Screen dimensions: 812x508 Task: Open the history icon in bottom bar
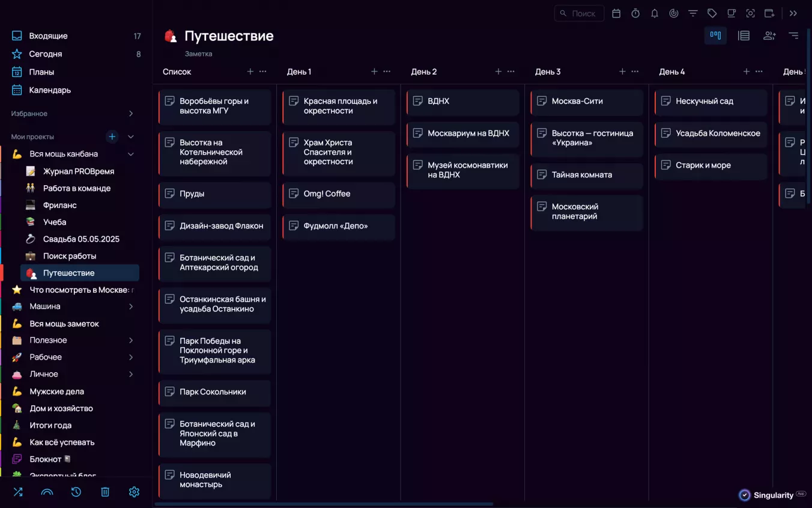[76, 492]
